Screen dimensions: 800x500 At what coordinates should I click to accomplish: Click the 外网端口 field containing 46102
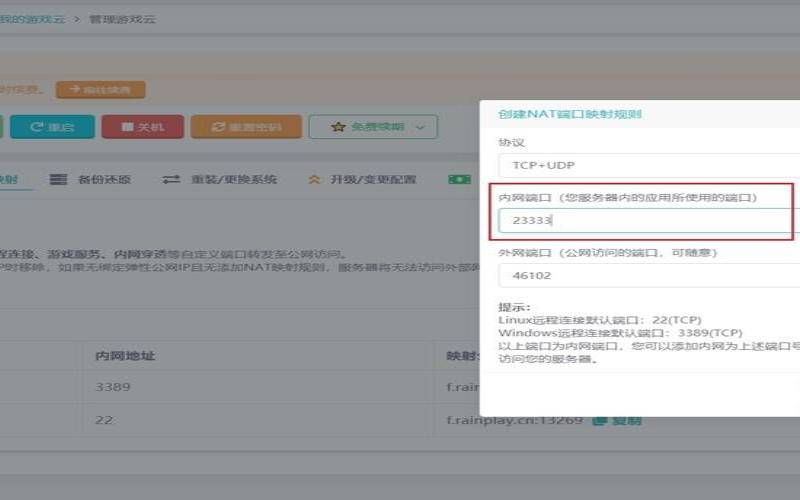tap(649, 276)
